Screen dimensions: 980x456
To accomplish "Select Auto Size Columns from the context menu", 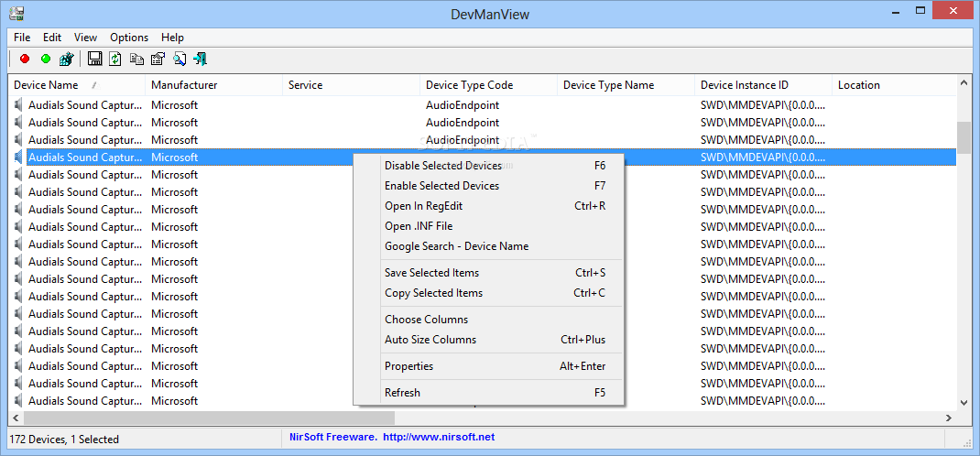I will (489, 339).
